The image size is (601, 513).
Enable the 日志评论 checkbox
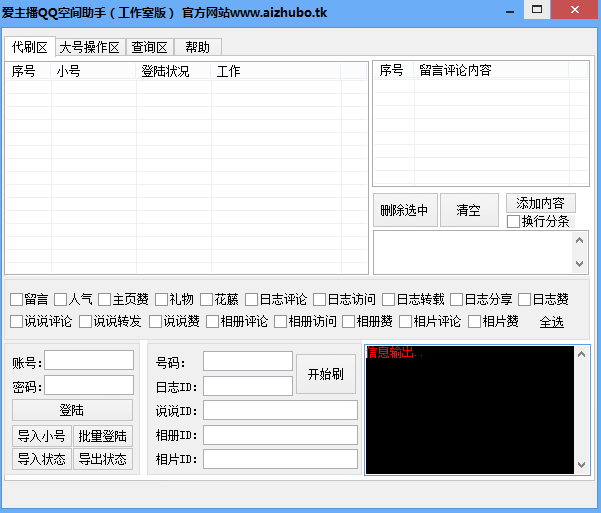(x=252, y=299)
